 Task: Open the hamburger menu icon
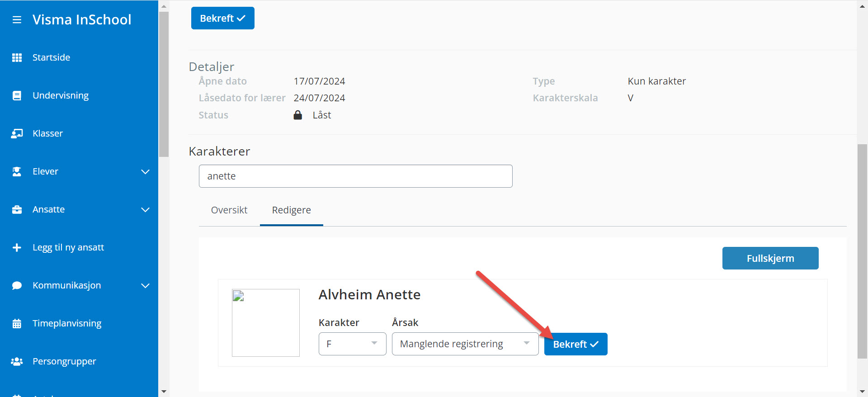point(17,20)
